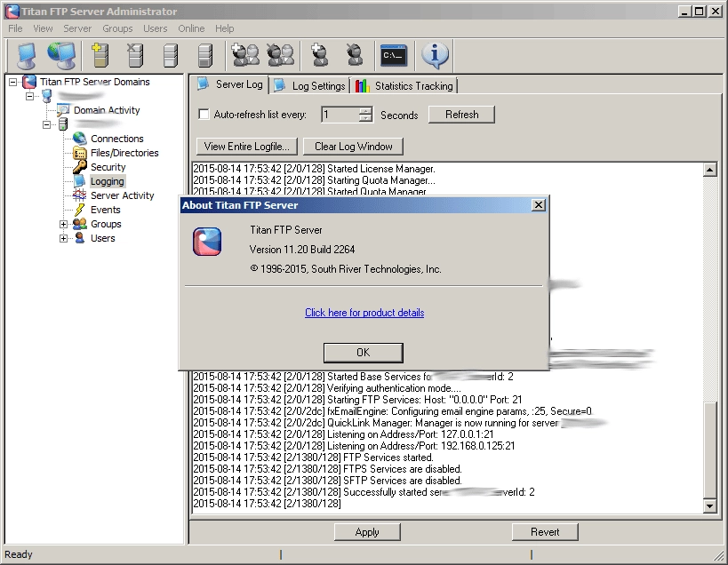Click the delete group toolbar icon

pos(280,55)
